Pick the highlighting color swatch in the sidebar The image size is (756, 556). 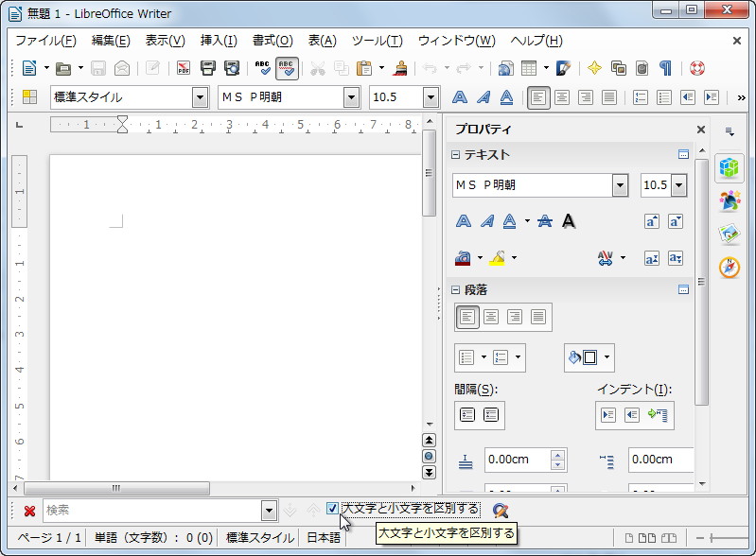coord(497,259)
